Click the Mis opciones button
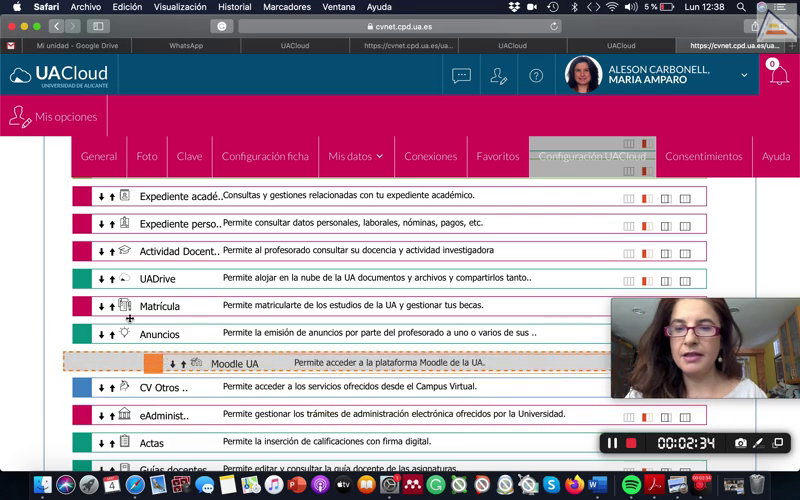Image resolution: width=800 pixels, height=500 pixels. point(54,117)
